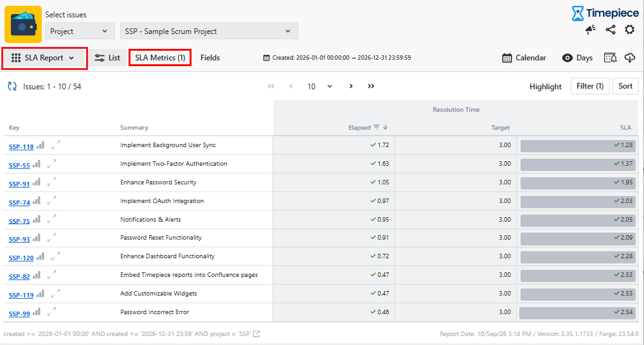
Task: Click the Elapsed column filter icon
Action: tap(376, 127)
